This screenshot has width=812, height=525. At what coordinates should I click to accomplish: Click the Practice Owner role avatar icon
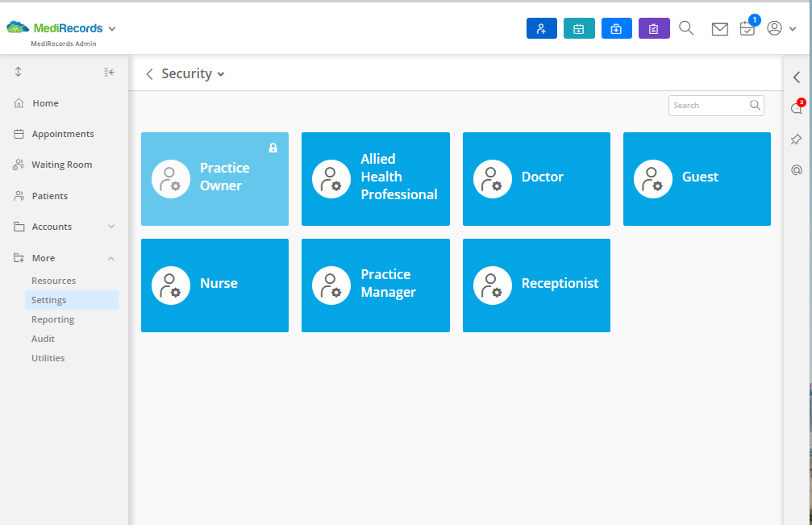(x=171, y=179)
